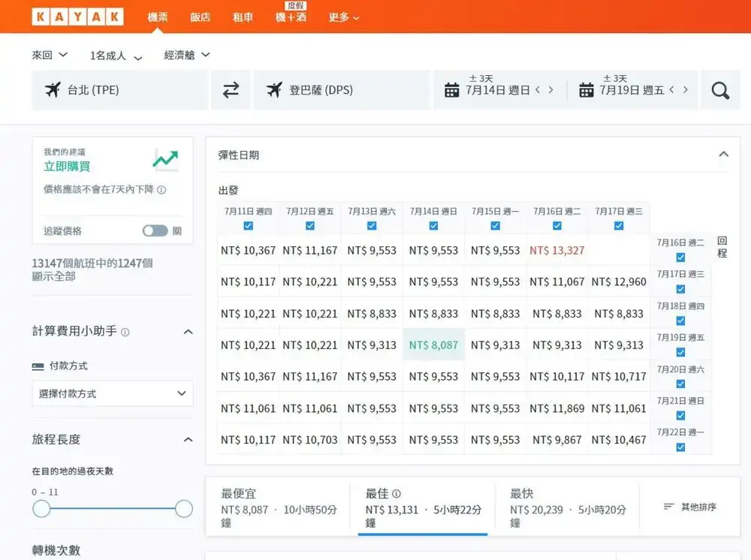Click the airplane icon in 台北 (TPE) field
The height and width of the screenshot is (560, 751).
pyautogui.click(x=53, y=89)
